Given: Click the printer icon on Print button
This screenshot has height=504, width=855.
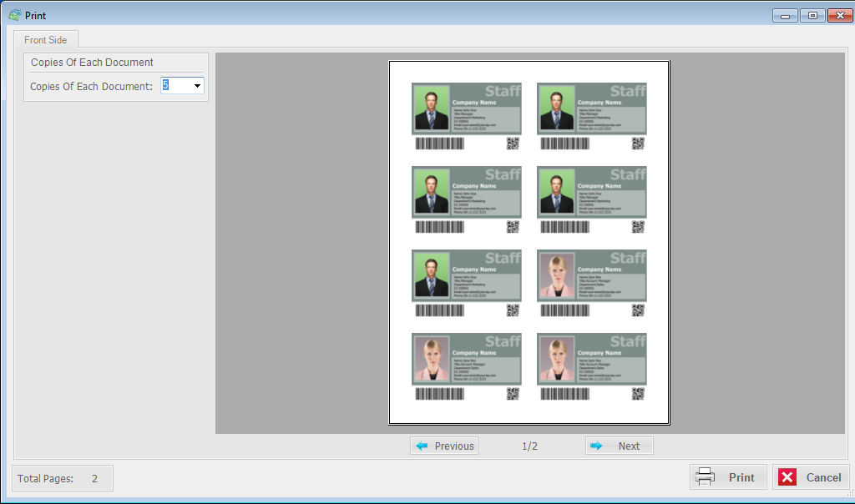Looking at the screenshot, I should [x=706, y=477].
